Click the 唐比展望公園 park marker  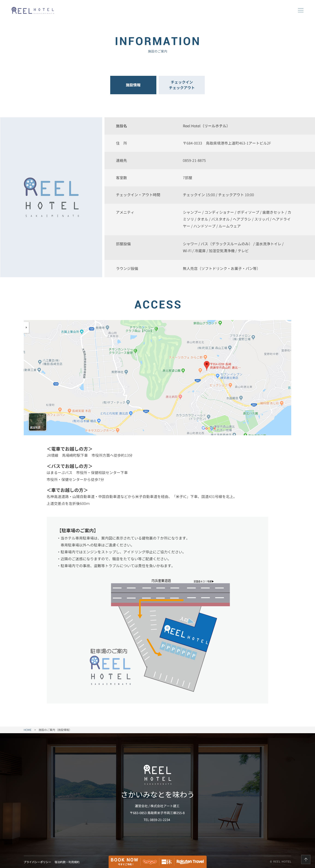[x=183, y=370]
